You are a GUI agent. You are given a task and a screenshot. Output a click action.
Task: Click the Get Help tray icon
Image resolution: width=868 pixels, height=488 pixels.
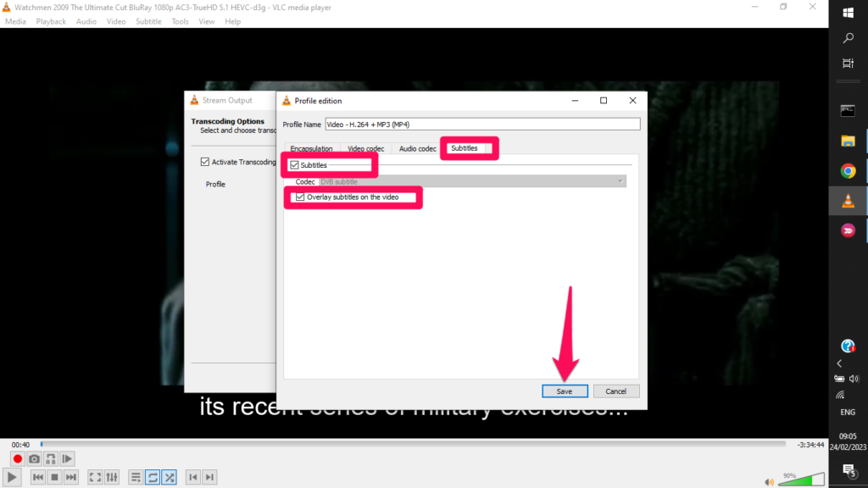point(848,347)
